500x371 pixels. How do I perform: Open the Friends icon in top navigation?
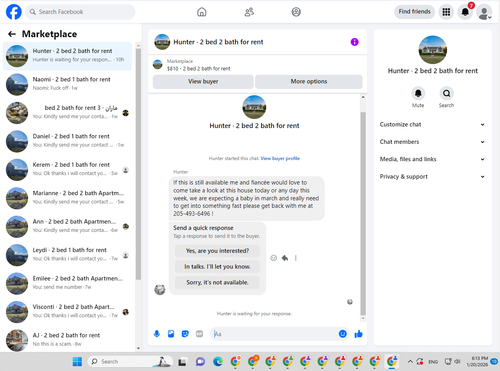pos(249,12)
